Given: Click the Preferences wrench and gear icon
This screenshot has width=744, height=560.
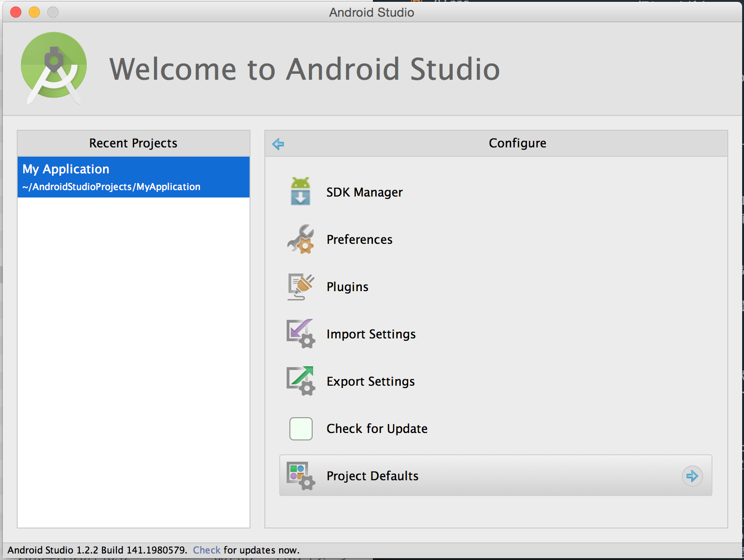Looking at the screenshot, I should pos(301,239).
